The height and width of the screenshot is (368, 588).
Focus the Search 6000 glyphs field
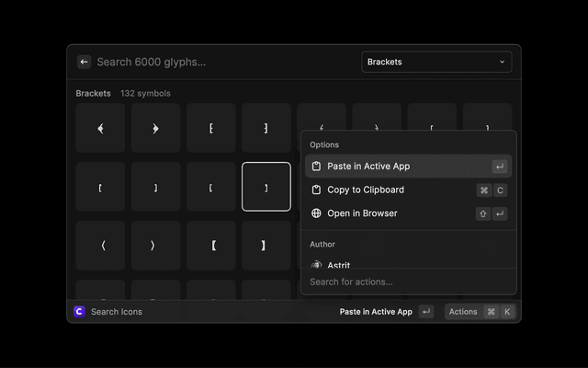220,62
